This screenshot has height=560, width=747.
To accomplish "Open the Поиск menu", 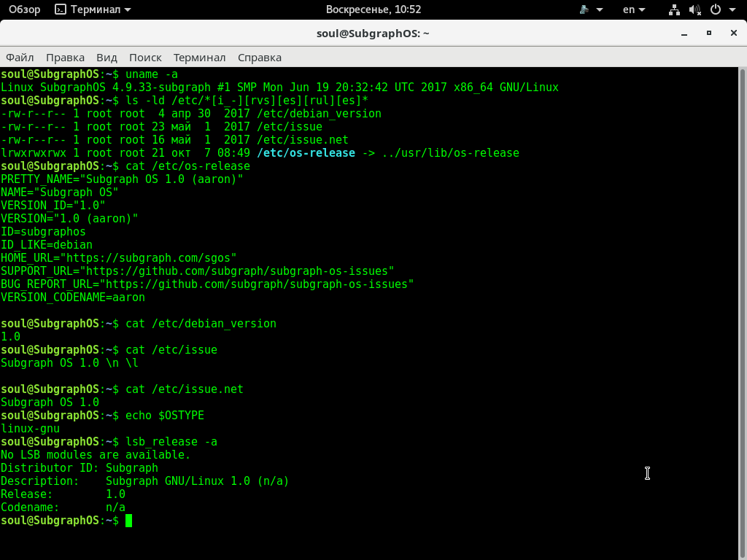I will (145, 58).
